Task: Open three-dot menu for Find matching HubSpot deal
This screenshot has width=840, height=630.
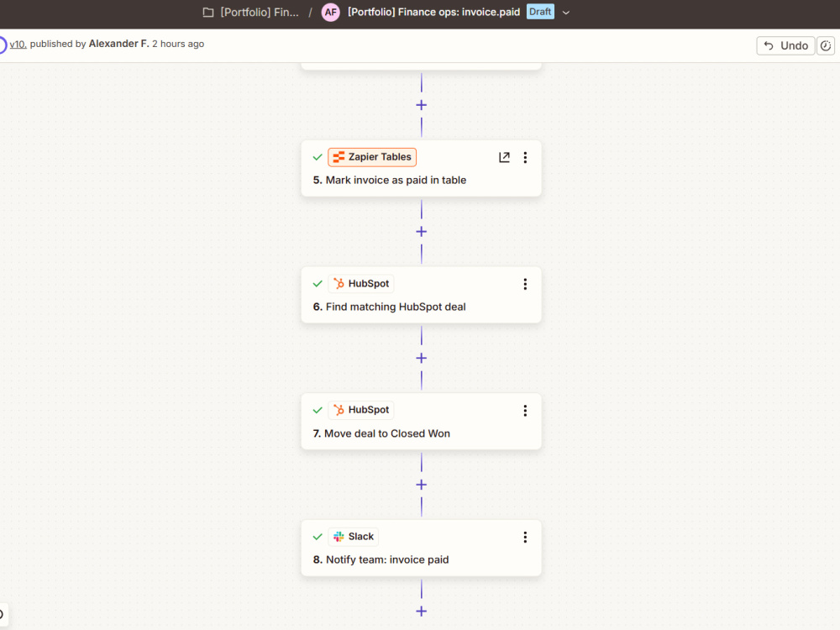Action: point(525,284)
